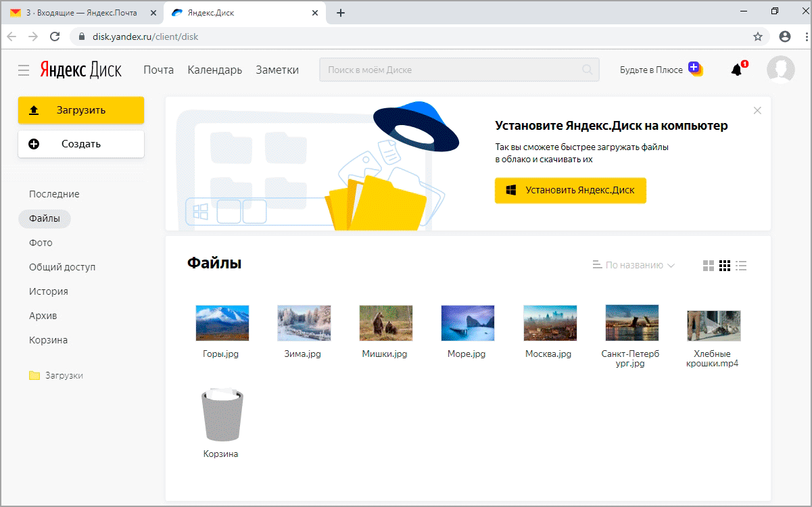Close the install Яндекс.Диск banner
The width and height of the screenshot is (812, 507).
(x=757, y=110)
